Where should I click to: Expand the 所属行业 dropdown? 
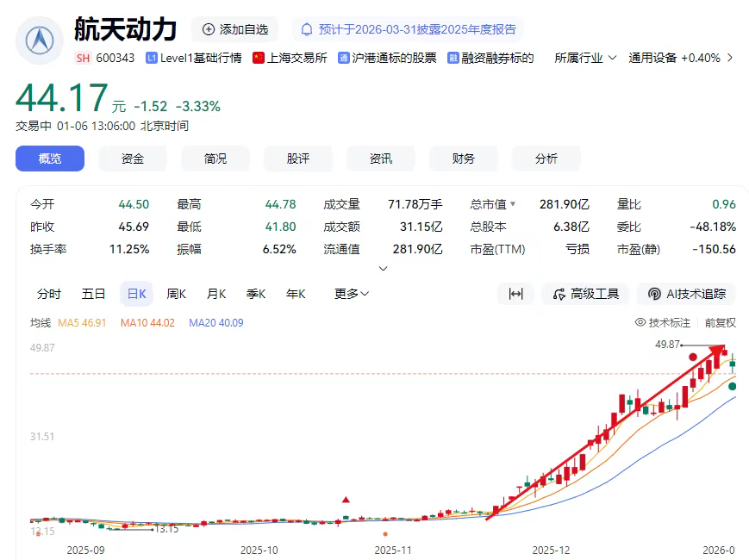click(x=585, y=58)
